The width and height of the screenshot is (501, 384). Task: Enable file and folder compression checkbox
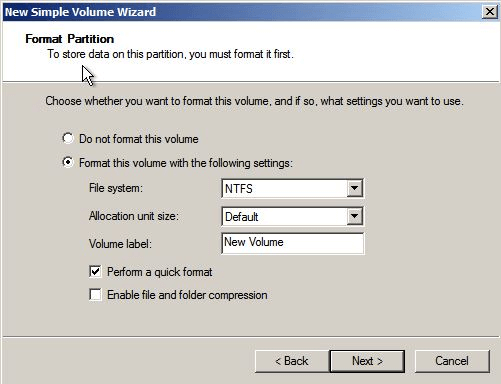[95, 295]
